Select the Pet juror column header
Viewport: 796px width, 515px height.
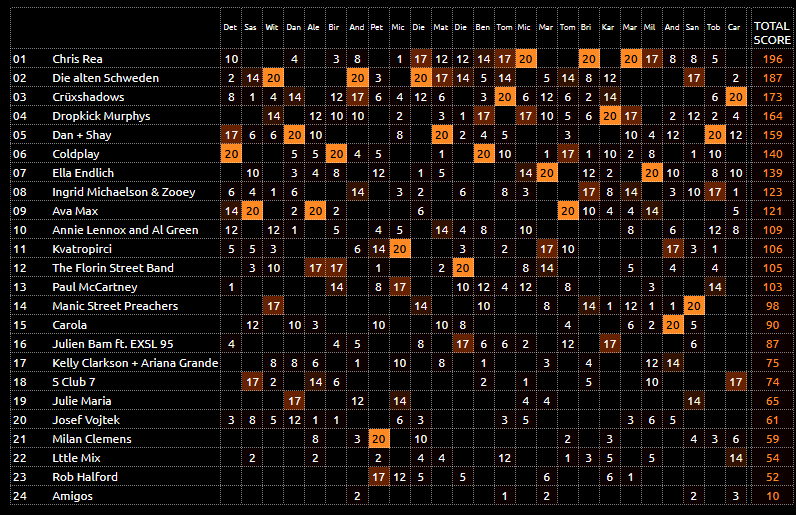coord(377,27)
